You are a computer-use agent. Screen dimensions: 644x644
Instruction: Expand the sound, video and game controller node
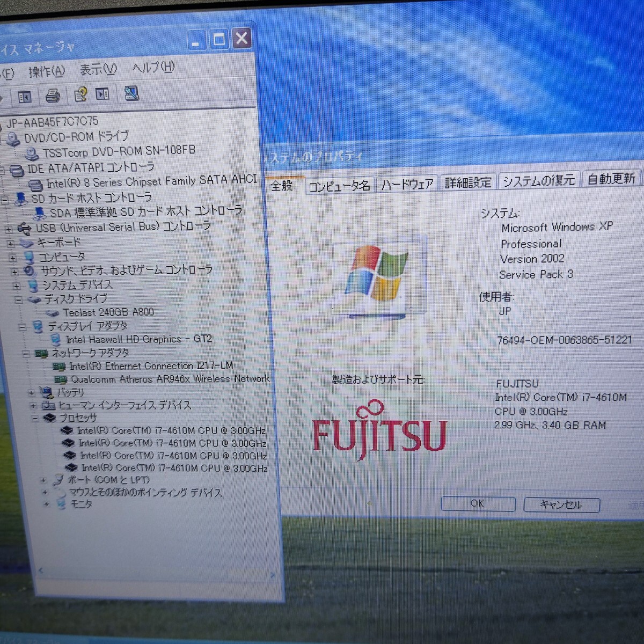coord(15,272)
